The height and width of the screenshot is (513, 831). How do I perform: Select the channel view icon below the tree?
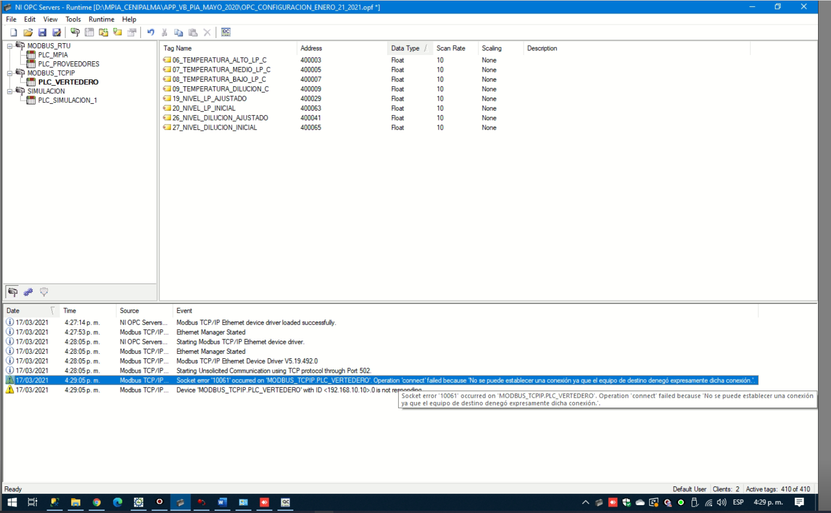pyautogui.click(x=13, y=291)
